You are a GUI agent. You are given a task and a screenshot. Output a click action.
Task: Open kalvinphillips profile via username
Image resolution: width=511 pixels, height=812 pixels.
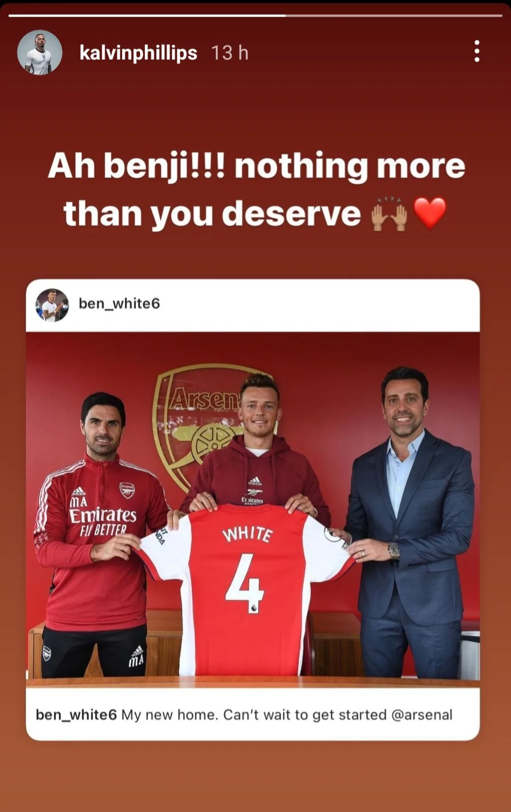(x=138, y=53)
